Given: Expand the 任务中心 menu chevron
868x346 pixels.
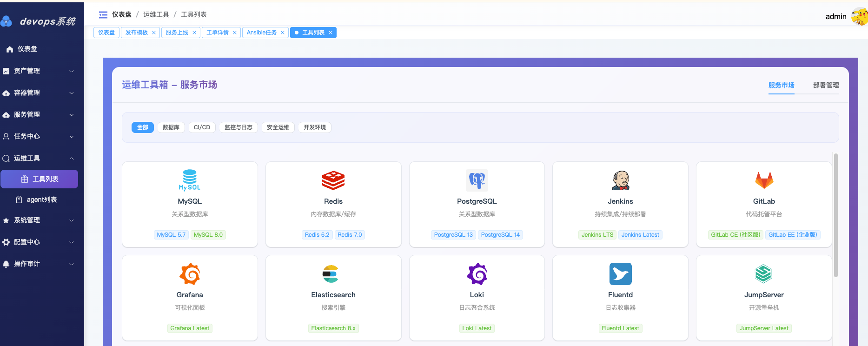Looking at the screenshot, I should pyautogui.click(x=72, y=137).
